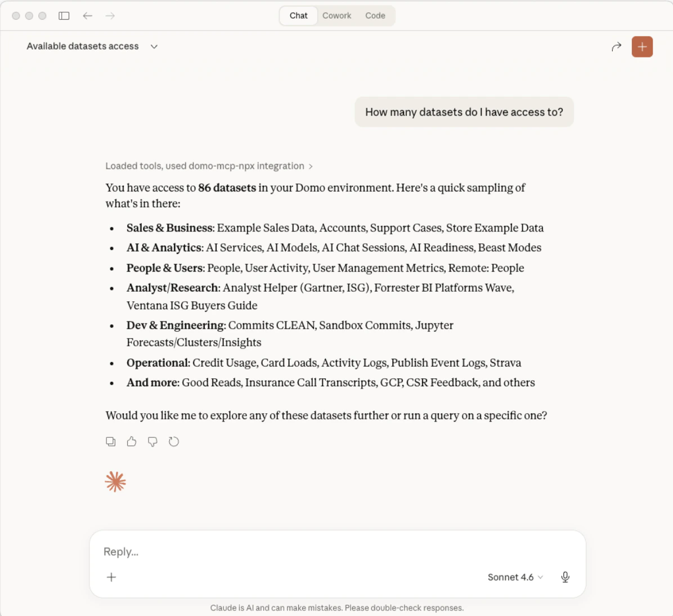Copy the response with copy icon
The width and height of the screenshot is (673, 616).
tap(111, 441)
